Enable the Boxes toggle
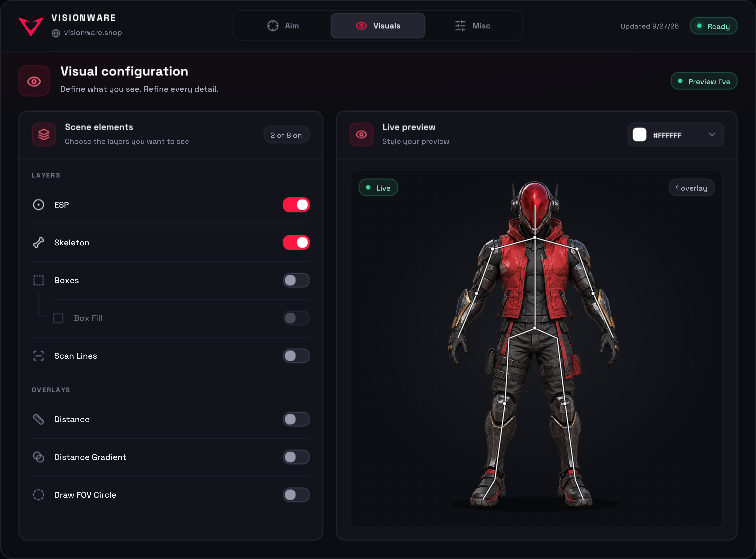This screenshot has width=756, height=559. 296,280
